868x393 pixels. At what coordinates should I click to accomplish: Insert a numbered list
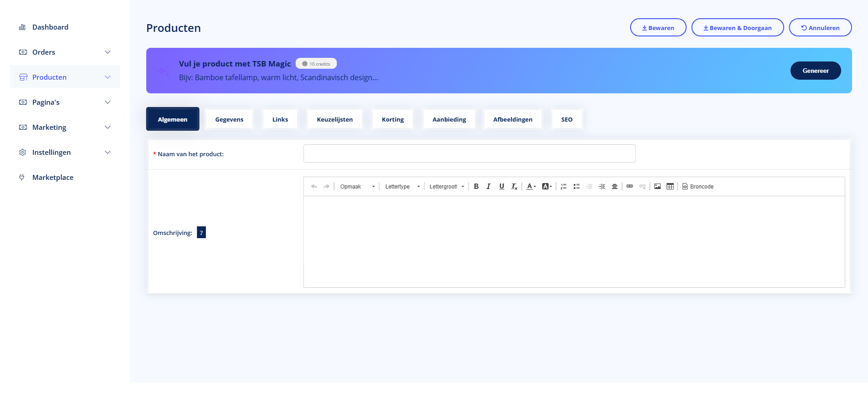pyautogui.click(x=564, y=187)
